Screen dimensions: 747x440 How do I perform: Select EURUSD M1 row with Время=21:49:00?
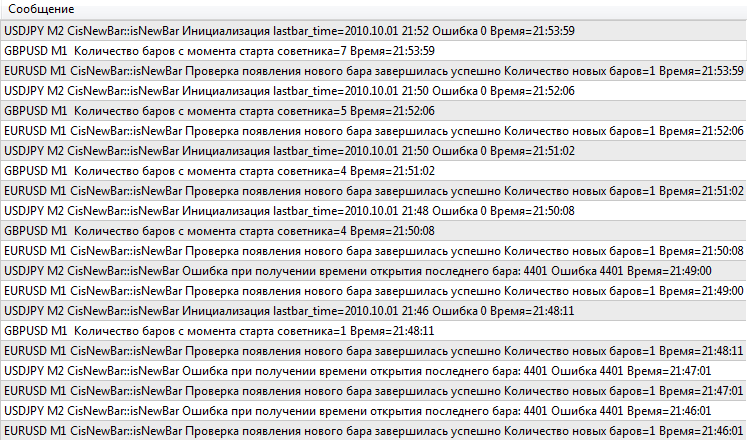[x=374, y=291]
